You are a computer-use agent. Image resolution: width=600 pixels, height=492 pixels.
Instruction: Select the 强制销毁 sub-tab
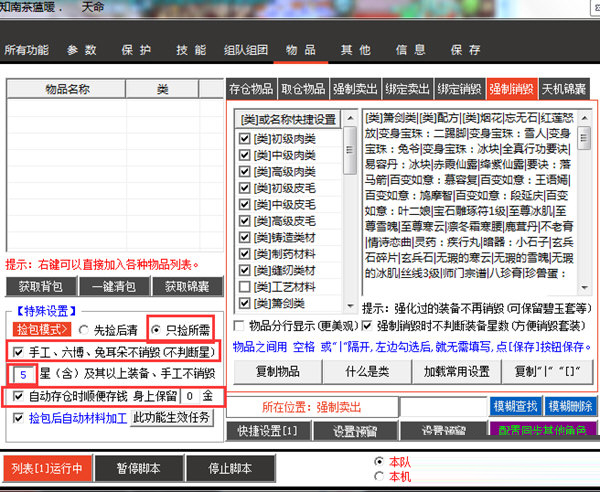pos(512,89)
